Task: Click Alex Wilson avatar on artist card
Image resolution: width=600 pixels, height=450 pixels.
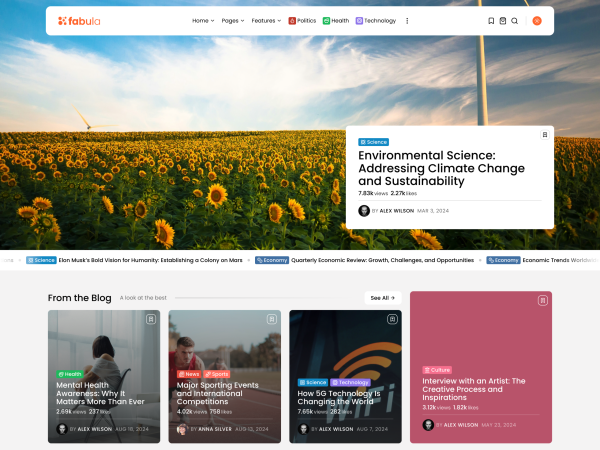Action: click(428, 425)
